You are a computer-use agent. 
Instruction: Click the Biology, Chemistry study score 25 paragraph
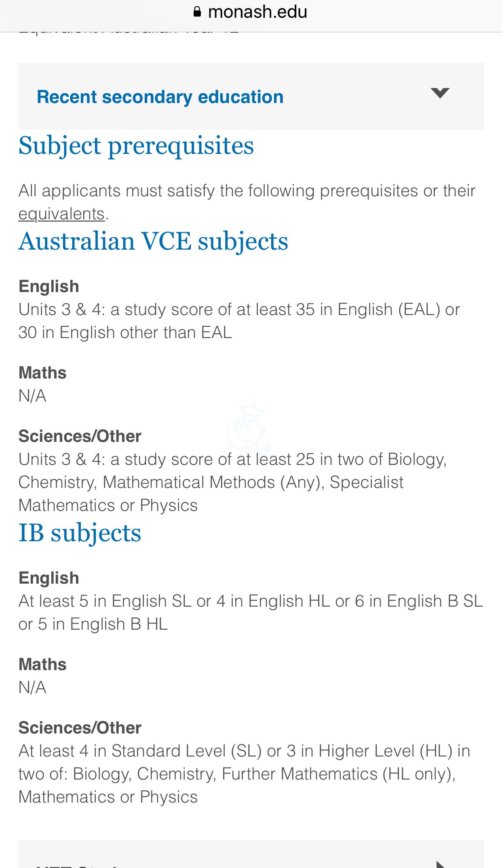pyautogui.click(x=233, y=482)
